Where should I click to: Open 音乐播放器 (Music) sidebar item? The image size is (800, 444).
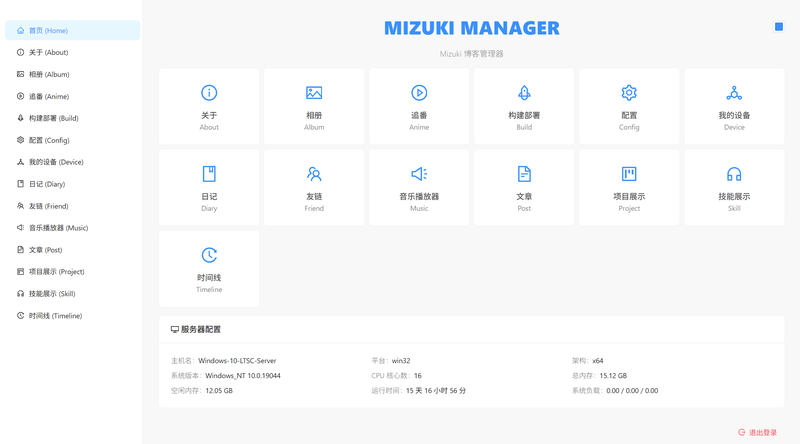click(72, 228)
